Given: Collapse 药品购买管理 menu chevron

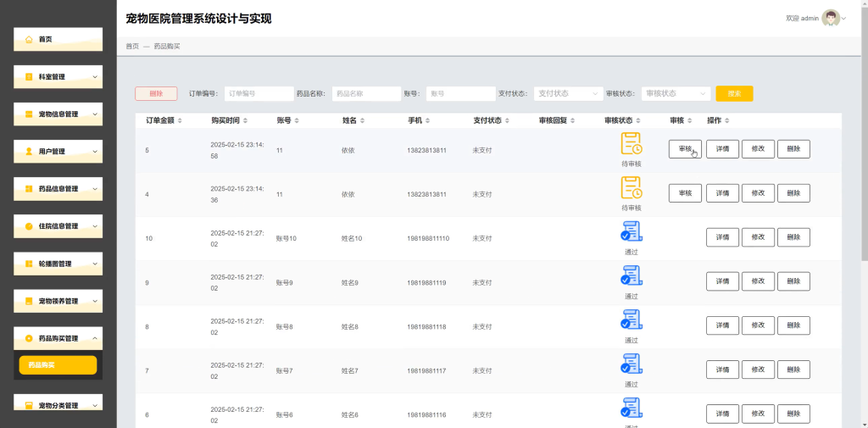Looking at the screenshot, I should point(95,338).
